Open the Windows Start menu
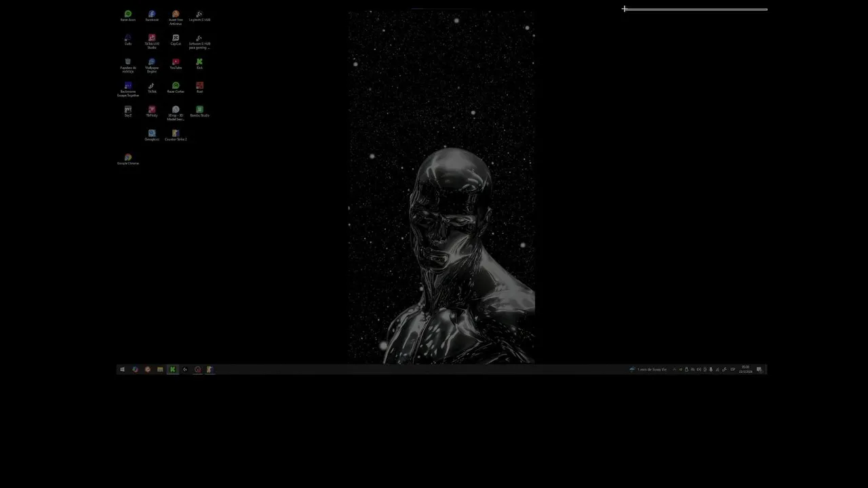This screenshot has height=488, width=868. [122, 369]
